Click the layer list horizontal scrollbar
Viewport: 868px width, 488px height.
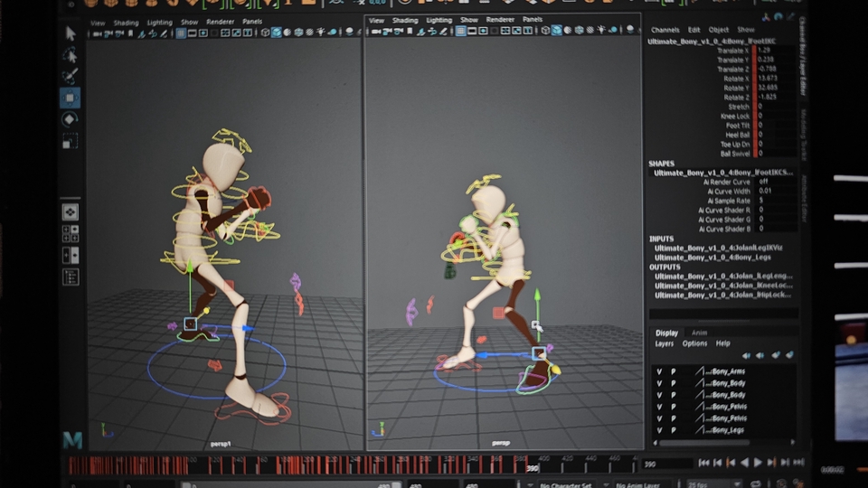pos(714,443)
